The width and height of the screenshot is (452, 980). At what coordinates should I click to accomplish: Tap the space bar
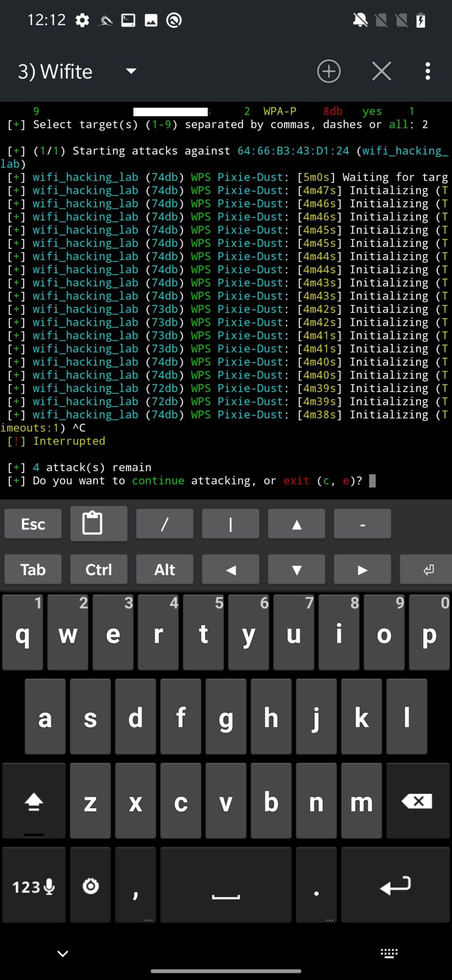226,885
